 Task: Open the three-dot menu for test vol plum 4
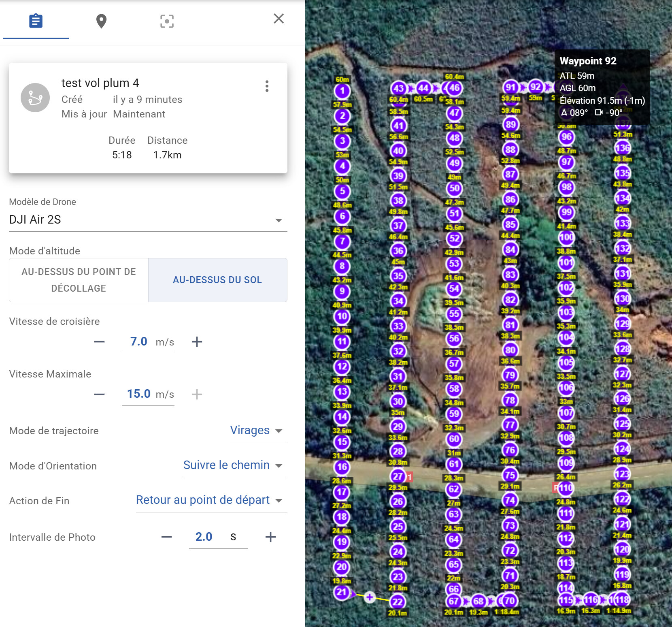(267, 86)
